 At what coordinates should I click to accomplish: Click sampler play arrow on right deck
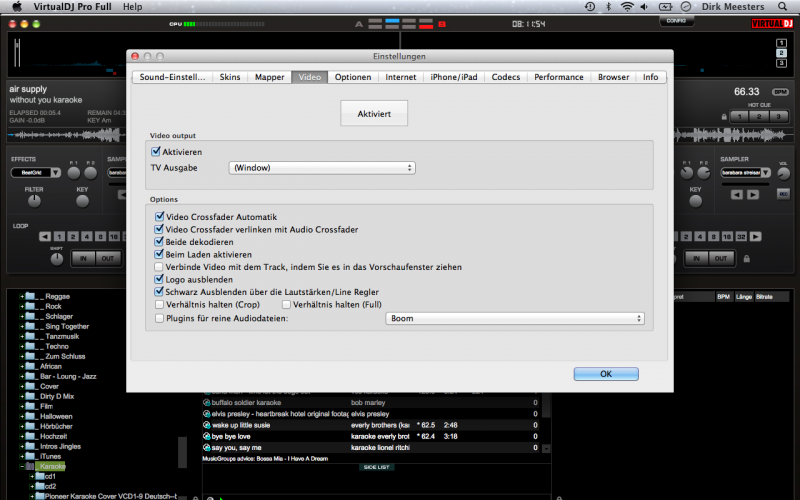click(x=753, y=195)
